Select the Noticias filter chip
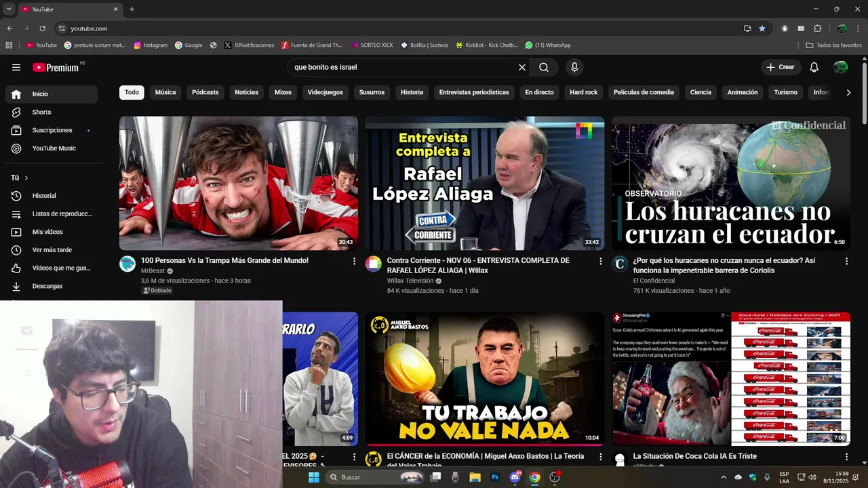The image size is (868, 488). tap(247, 92)
